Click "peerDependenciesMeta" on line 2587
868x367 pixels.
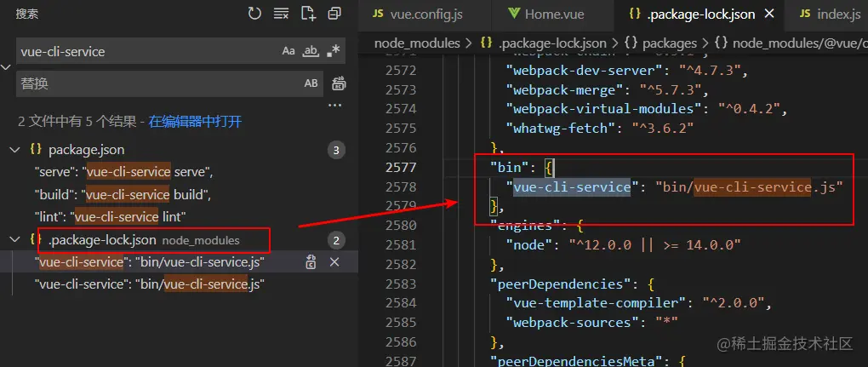[x=576, y=361]
